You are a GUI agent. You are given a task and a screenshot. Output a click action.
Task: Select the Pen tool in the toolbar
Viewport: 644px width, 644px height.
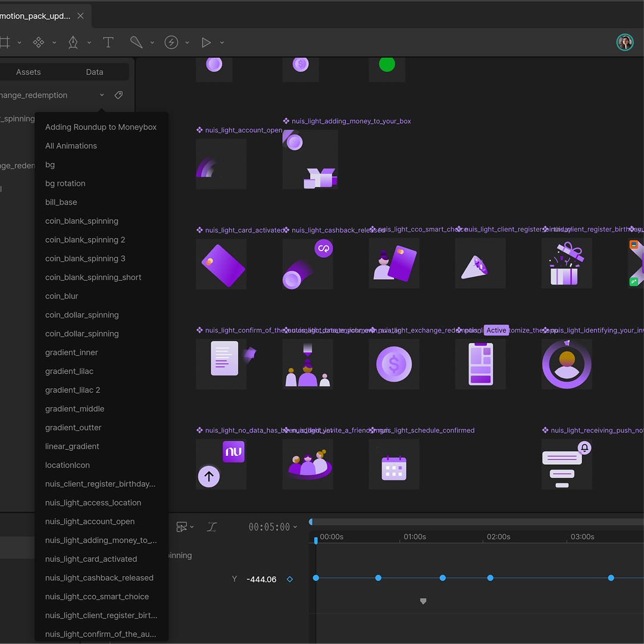pyautogui.click(x=73, y=42)
